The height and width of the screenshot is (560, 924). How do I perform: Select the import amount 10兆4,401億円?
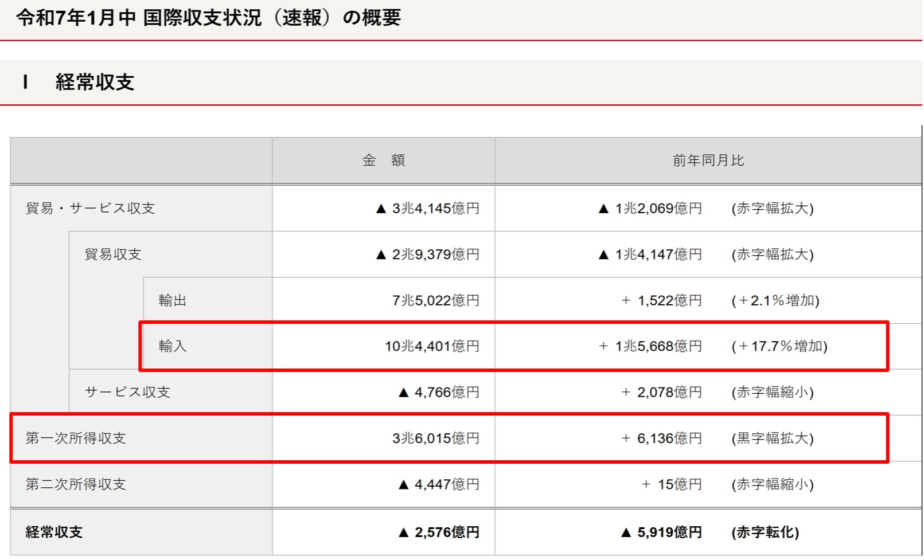tap(431, 346)
